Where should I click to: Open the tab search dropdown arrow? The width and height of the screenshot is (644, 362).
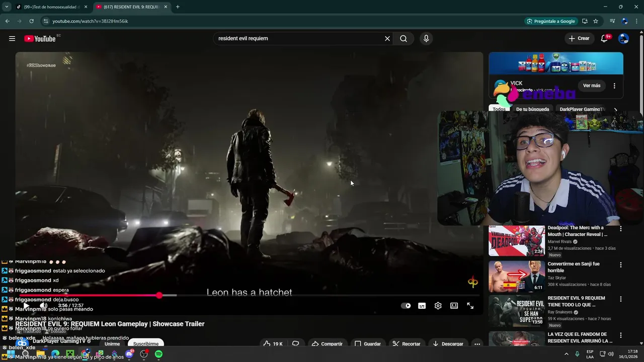coord(7,7)
